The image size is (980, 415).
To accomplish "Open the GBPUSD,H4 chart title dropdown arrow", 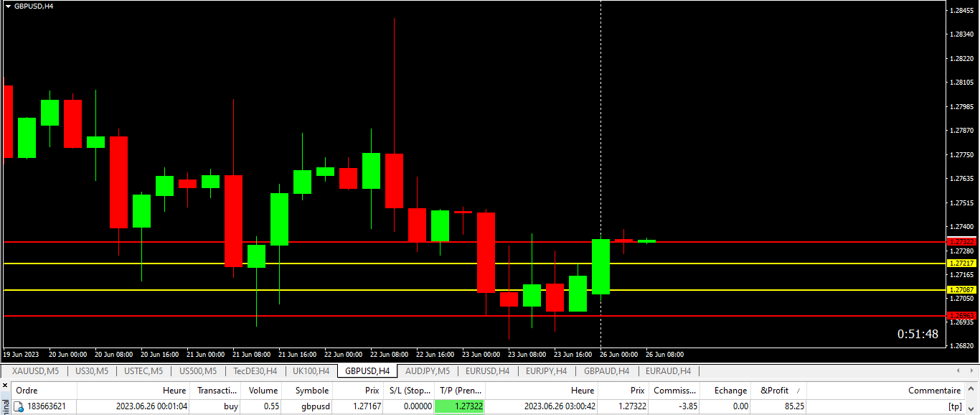I will point(7,6).
